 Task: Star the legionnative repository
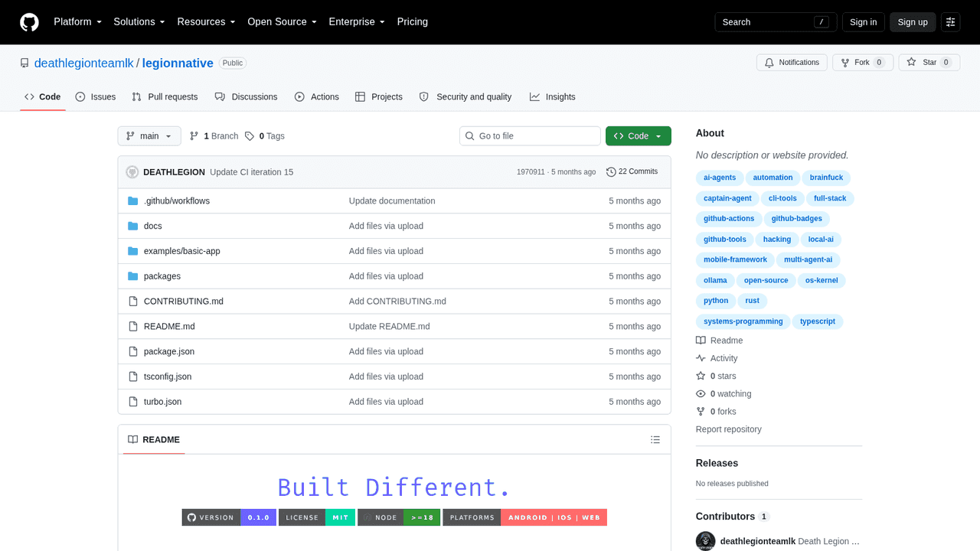pos(929,63)
